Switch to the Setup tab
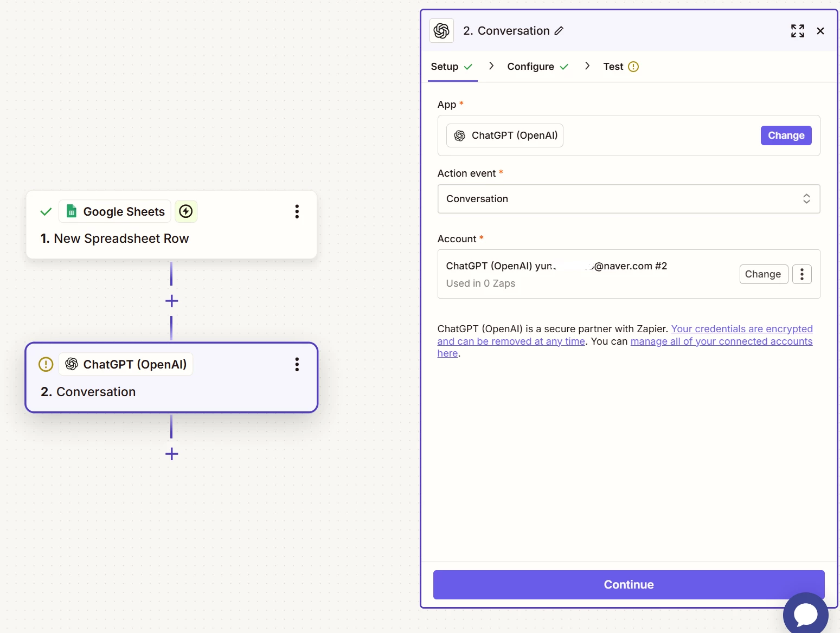 [x=452, y=67]
